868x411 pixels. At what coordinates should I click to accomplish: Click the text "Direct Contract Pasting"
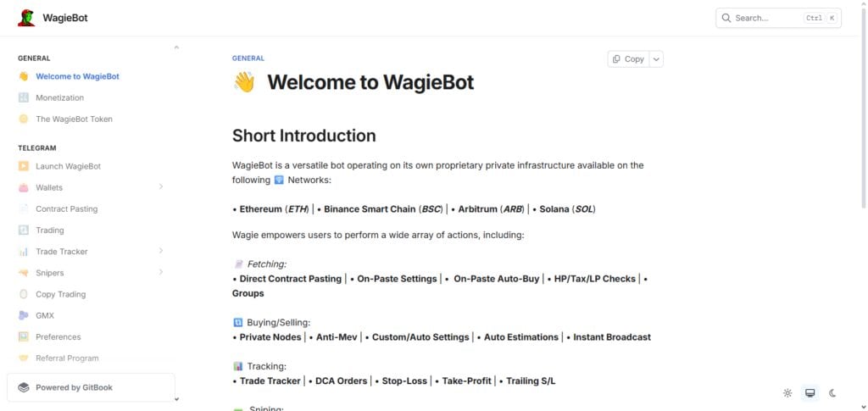[291, 279]
